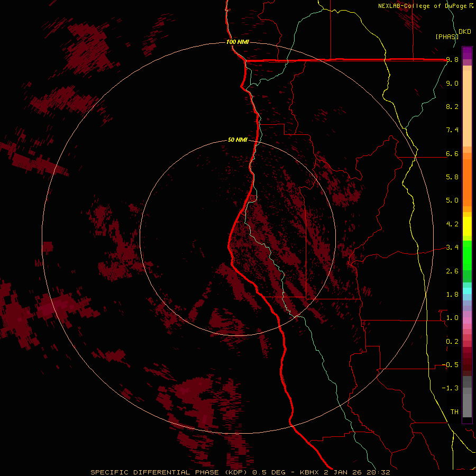This screenshot has width=476, height=476.
Task: Pick the purple band atop the color bar
Action: pyautogui.click(x=467, y=53)
